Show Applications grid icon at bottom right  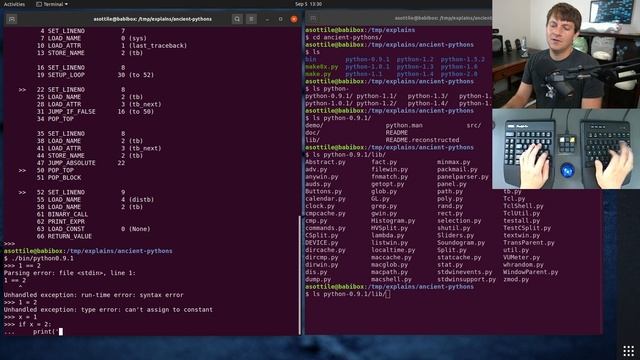(x=629, y=351)
